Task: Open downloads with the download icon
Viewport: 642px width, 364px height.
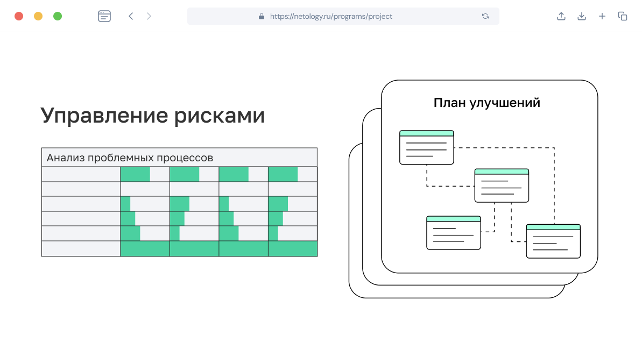Action: point(582,16)
